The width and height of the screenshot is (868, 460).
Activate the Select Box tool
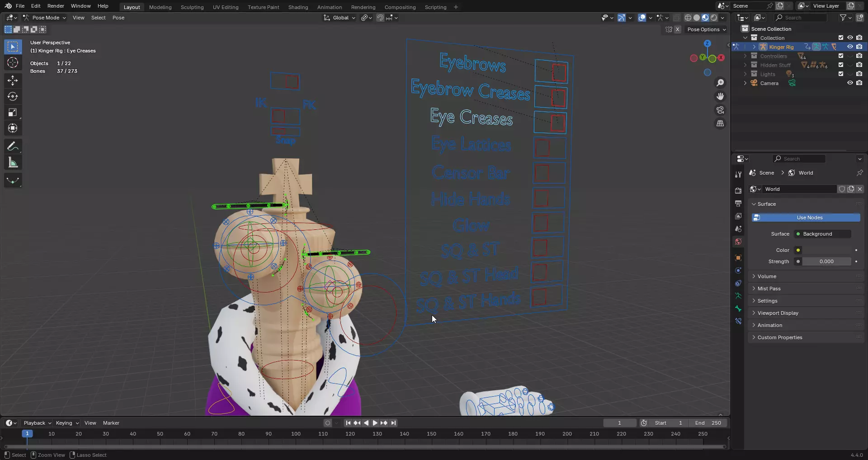(13, 47)
